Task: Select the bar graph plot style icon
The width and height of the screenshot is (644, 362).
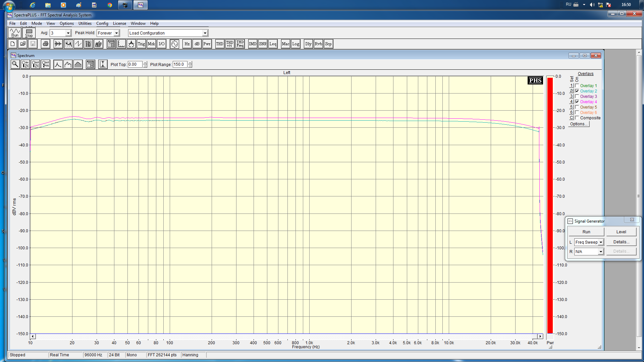Action: point(78,64)
